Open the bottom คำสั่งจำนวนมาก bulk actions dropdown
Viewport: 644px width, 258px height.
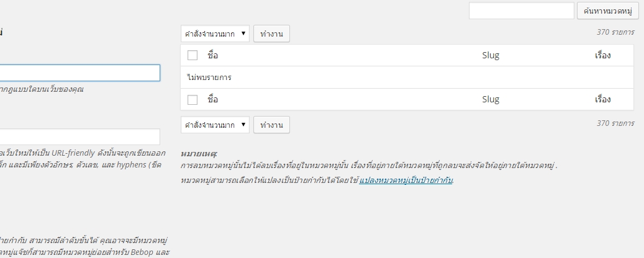(x=215, y=125)
